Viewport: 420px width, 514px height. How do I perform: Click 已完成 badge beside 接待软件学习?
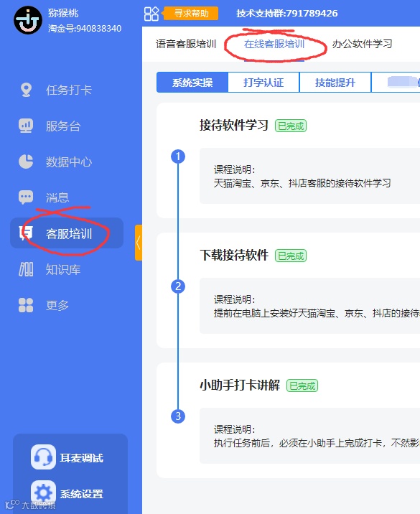coord(291,126)
